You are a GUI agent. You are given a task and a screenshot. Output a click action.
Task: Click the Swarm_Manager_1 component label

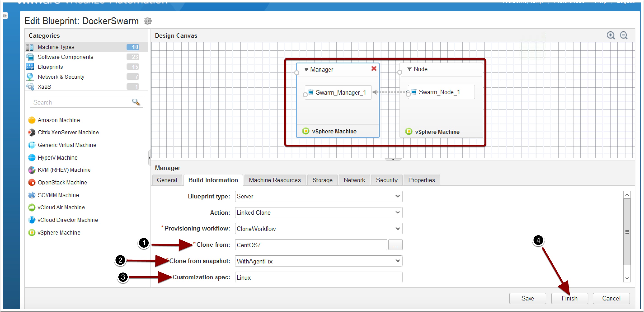(x=341, y=92)
